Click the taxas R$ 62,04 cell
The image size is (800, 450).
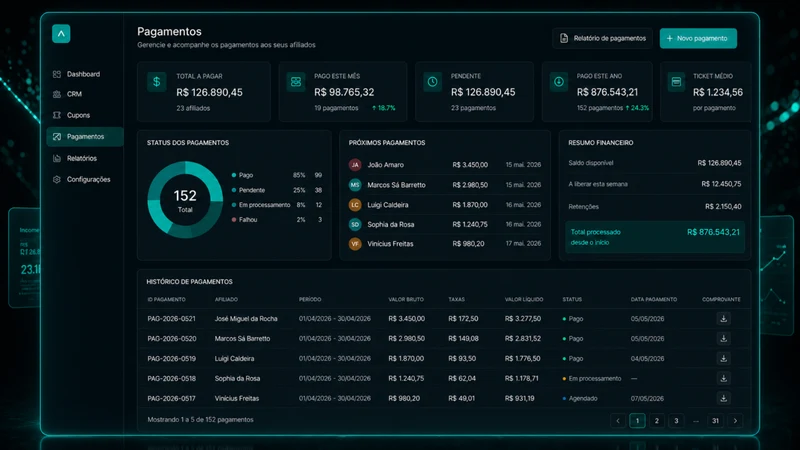pyautogui.click(x=462, y=379)
